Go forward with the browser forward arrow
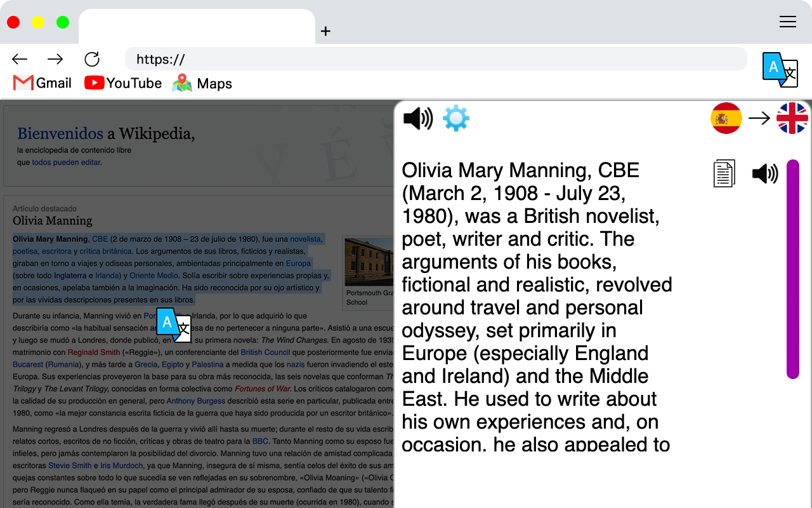The height and width of the screenshot is (508, 812). [x=56, y=59]
